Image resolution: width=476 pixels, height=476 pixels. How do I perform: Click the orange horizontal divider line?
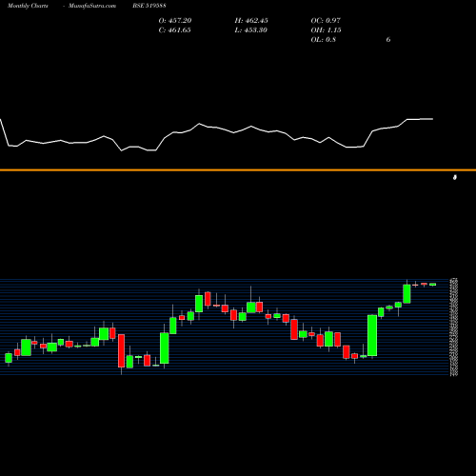click(x=238, y=170)
